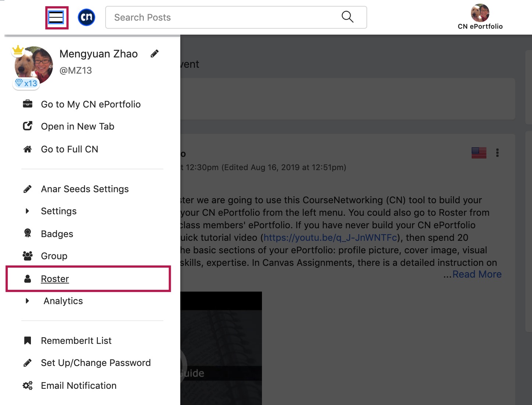
Task: Click the search magnifier icon
Action: pyautogui.click(x=347, y=17)
